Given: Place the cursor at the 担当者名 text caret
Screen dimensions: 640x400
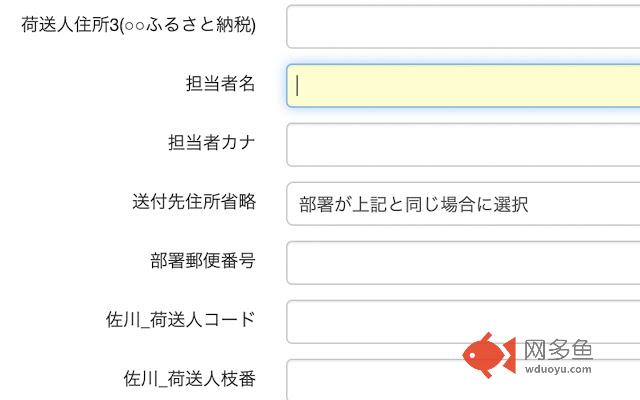Looking at the screenshot, I should [298, 86].
